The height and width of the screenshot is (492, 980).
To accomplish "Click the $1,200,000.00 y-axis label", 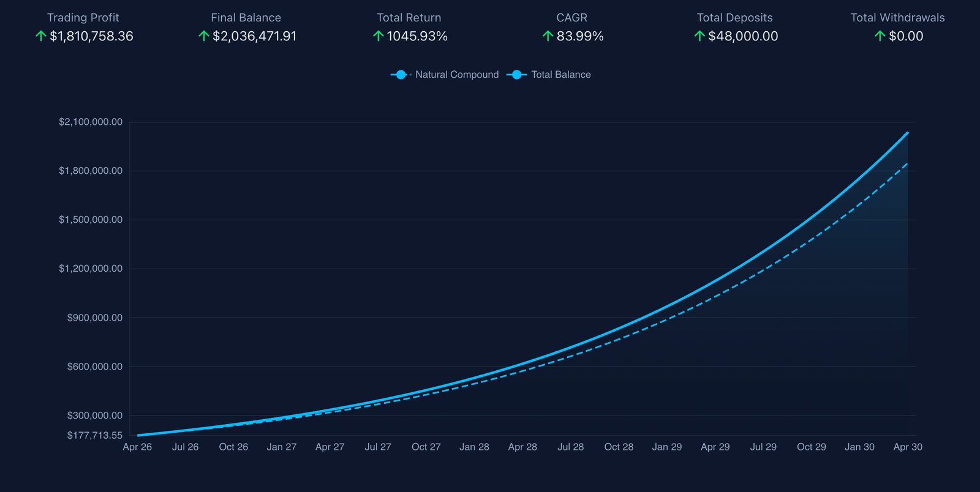I will [x=91, y=269].
